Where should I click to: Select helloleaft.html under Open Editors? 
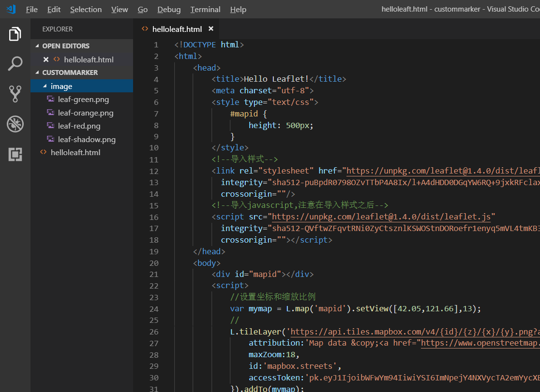coord(82,59)
